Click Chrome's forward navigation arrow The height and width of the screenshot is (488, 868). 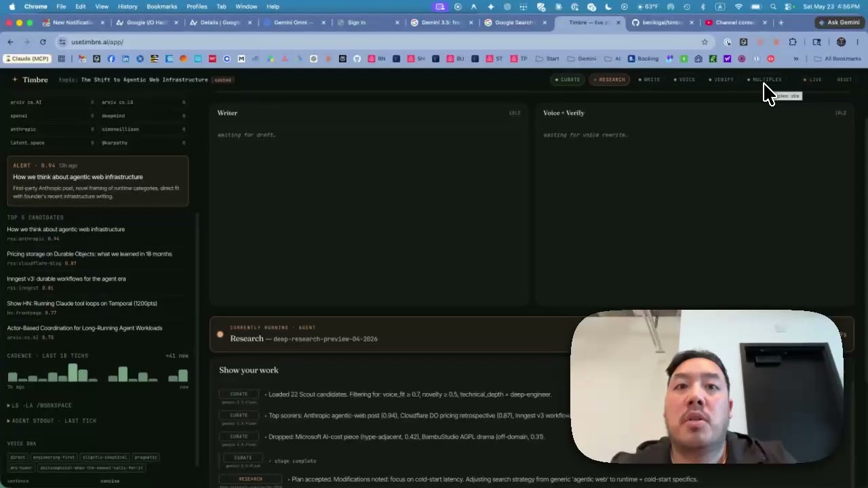point(26,42)
